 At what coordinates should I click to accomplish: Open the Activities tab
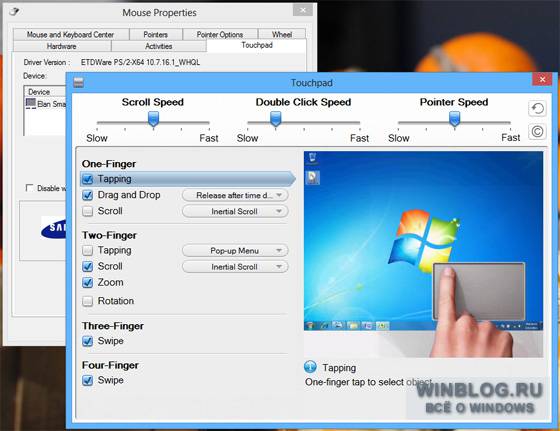pos(159,46)
